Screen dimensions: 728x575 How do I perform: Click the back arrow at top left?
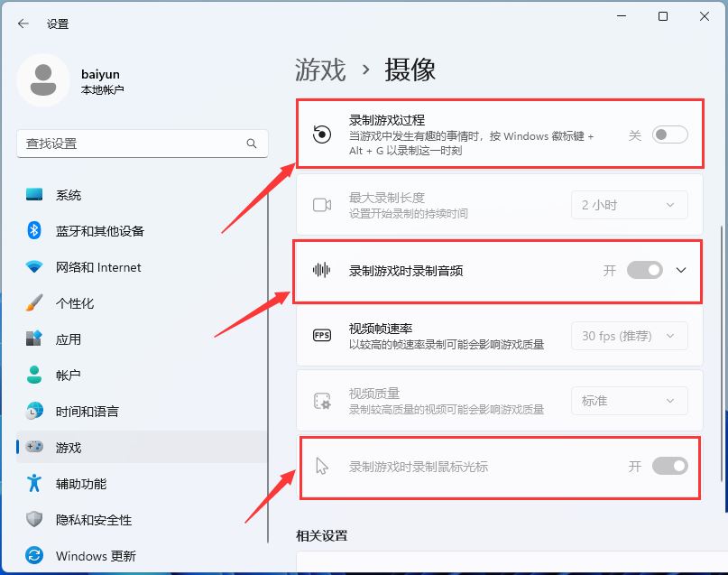20,24
